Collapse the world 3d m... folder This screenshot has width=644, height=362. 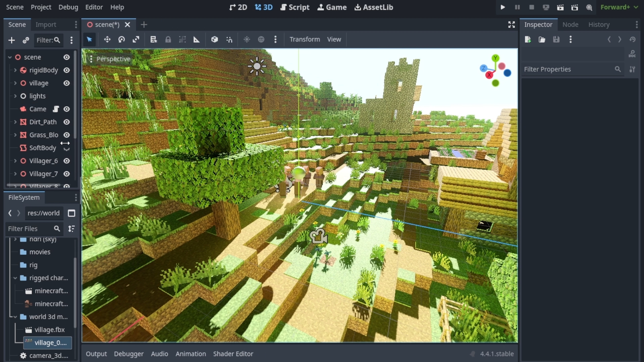tap(15, 317)
